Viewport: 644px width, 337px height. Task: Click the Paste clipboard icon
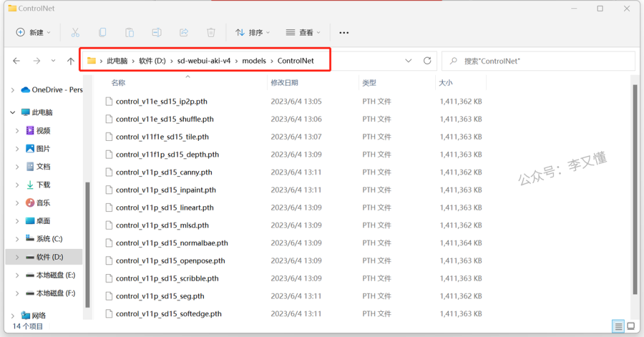130,33
